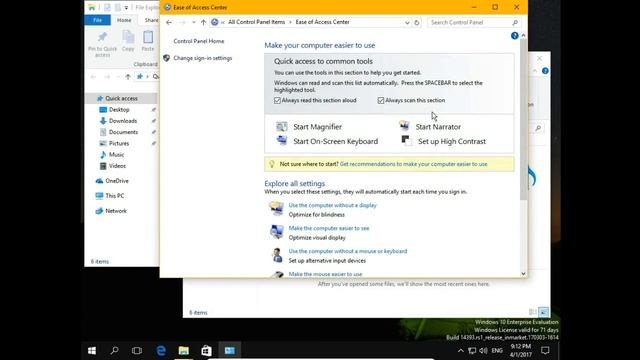Open Get recommendations to make computer easier link
The height and width of the screenshot is (360, 640).
coord(413,164)
